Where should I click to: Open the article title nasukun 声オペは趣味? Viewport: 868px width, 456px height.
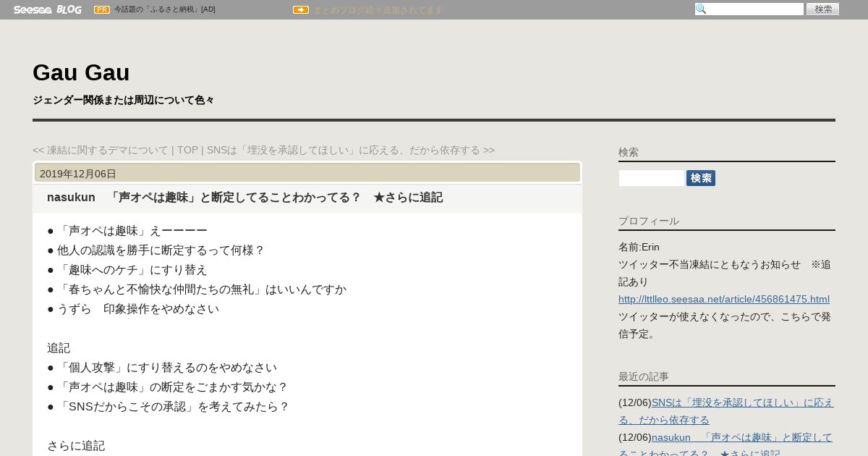(x=244, y=198)
